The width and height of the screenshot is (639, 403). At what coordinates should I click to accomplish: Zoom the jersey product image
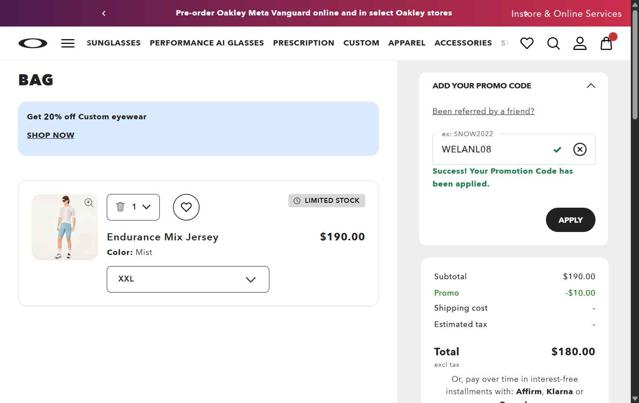coord(89,203)
